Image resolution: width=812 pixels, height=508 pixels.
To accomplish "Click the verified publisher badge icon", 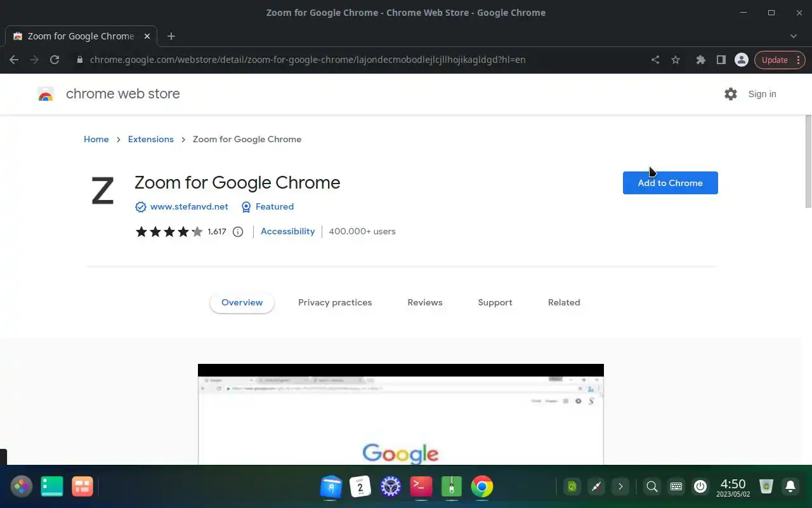I will 141,207.
